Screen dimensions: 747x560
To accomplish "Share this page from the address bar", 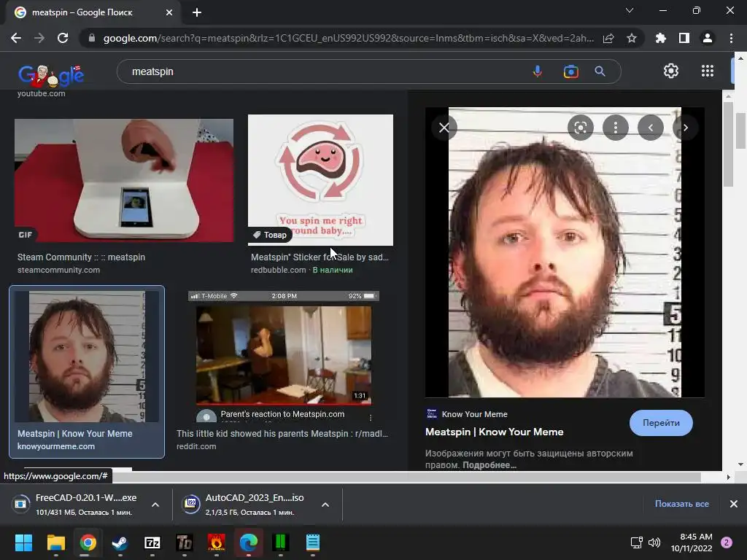I will 608,38.
